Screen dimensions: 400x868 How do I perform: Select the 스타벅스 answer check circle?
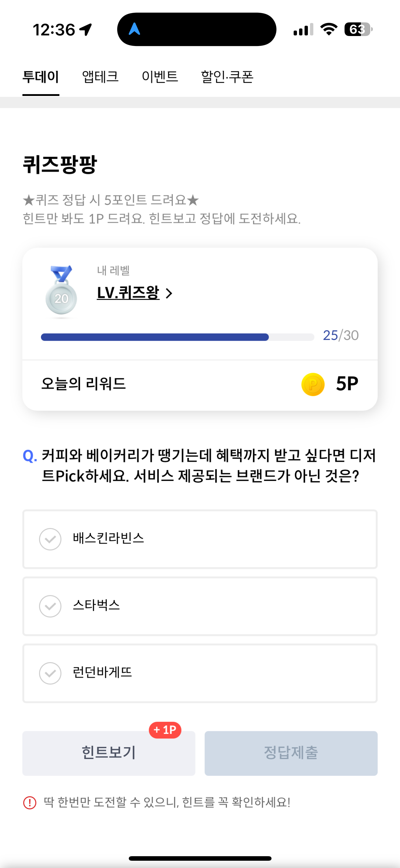50,606
